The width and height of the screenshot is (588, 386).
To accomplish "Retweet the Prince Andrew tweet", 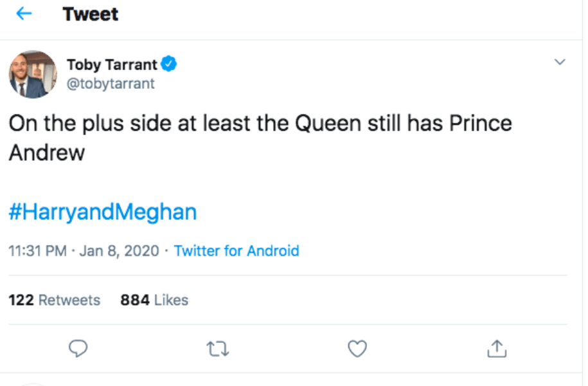I will point(218,349).
